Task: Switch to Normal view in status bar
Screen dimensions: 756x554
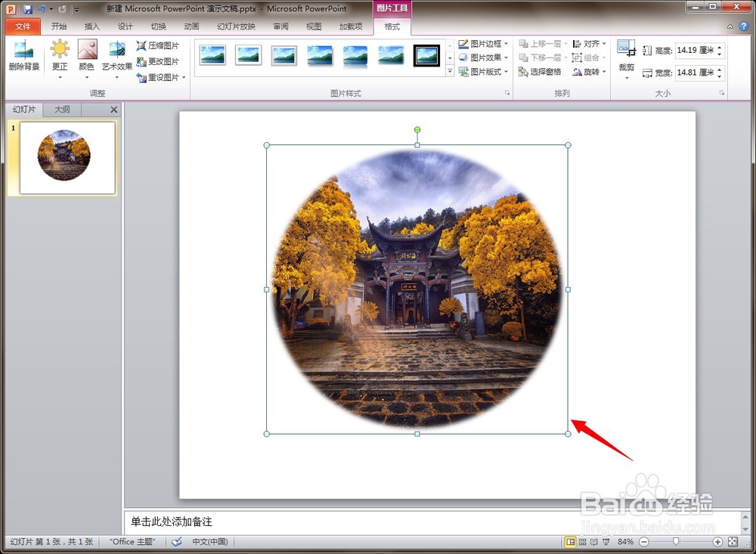Action: click(570, 542)
